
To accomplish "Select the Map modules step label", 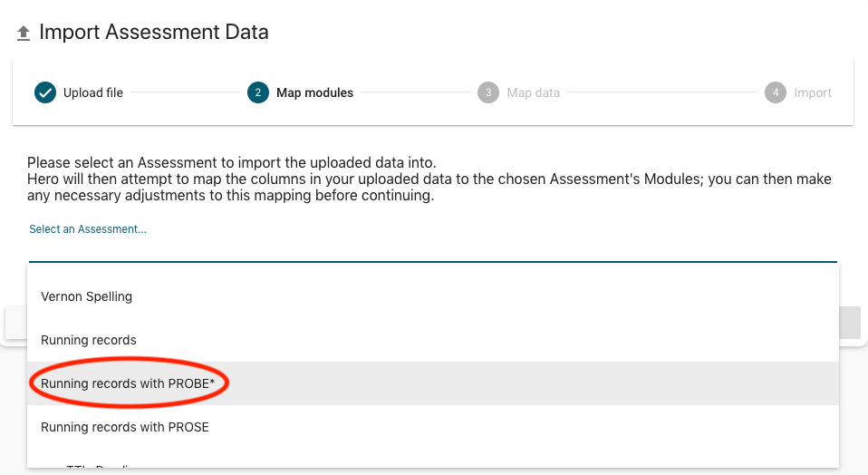I will point(314,92).
